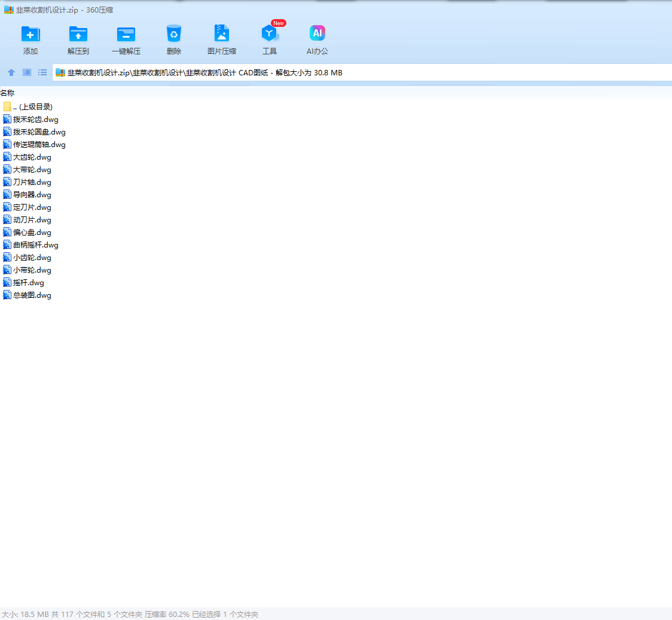Click the dwg icon beside 动刀片.dwg
Screen dimensions: 672x620
[x=7, y=220]
